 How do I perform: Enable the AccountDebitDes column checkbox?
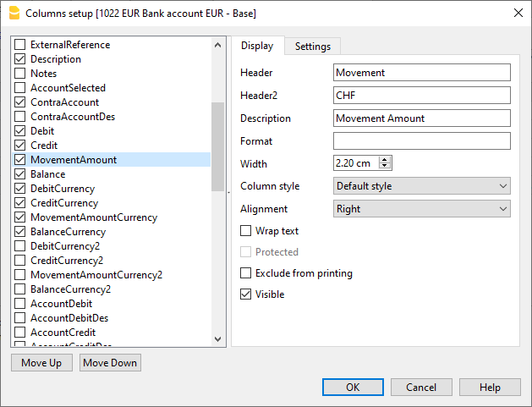point(20,317)
